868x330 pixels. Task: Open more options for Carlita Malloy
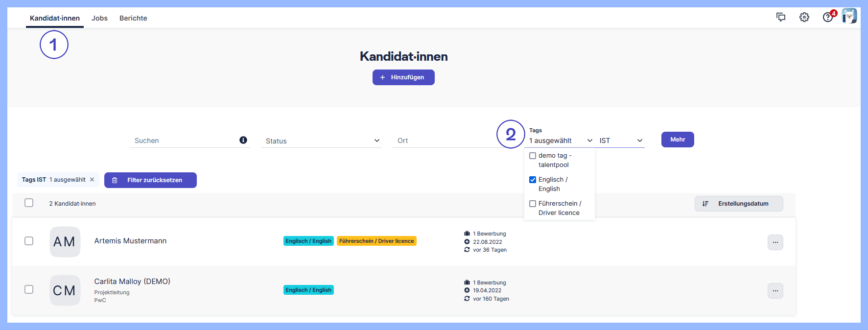[x=775, y=291]
